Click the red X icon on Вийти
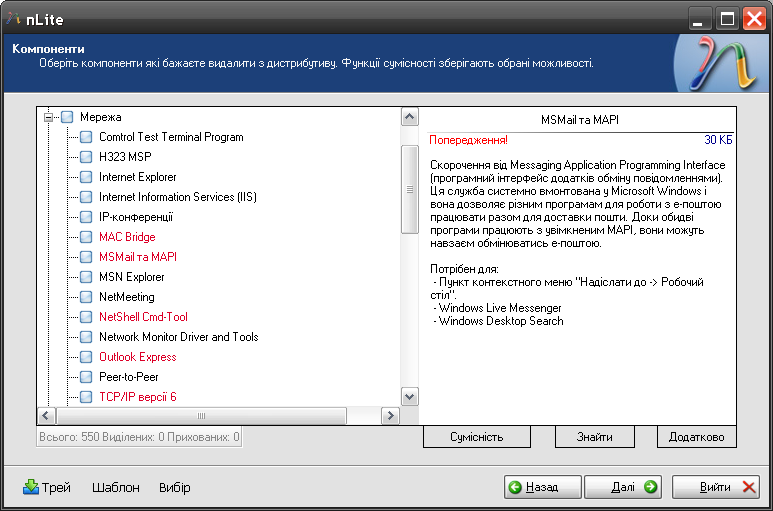 [749, 487]
